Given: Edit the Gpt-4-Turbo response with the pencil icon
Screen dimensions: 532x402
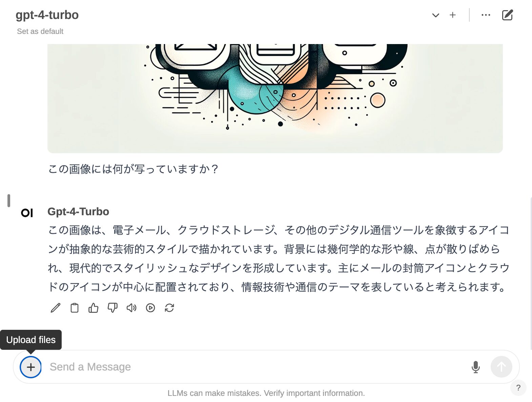Looking at the screenshot, I should tap(56, 308).
